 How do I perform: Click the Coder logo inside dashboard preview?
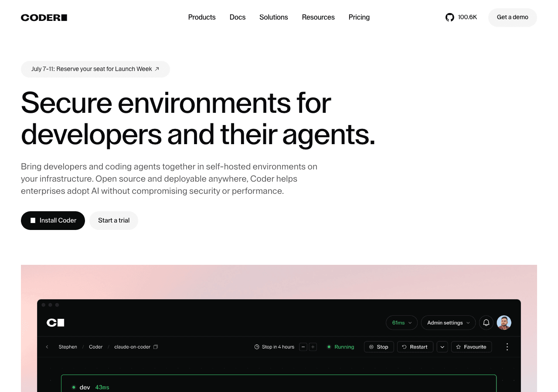click(55, 323)
